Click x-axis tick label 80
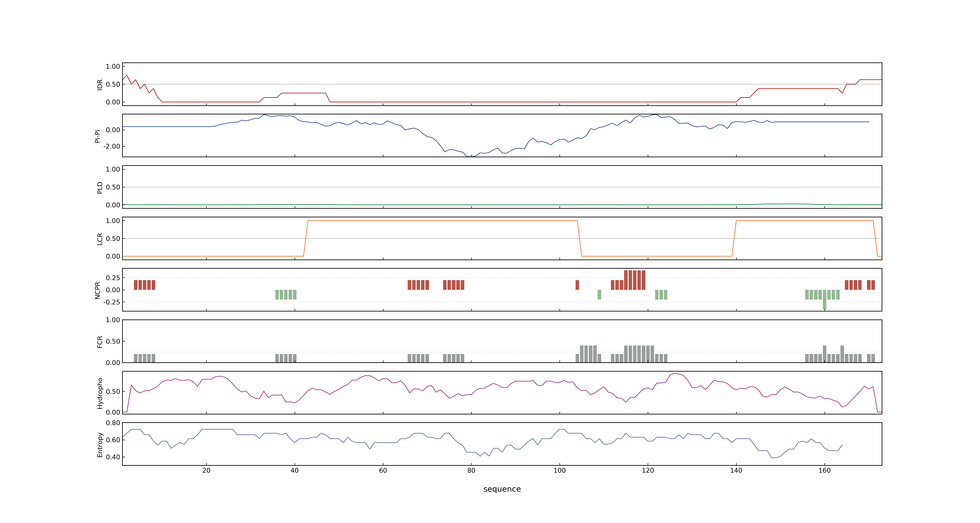Viewport: 980px width, 523px height. click(471, 470)
